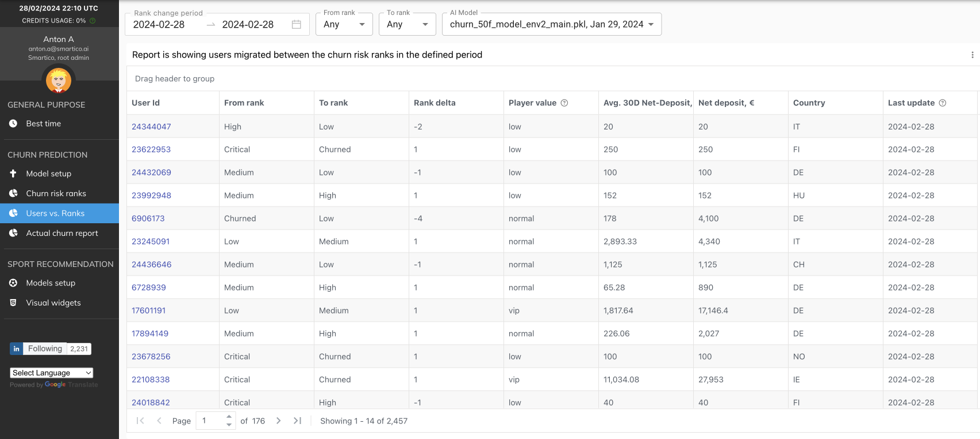Image resolution: width=980 pixels, height=439 pixels.
Task: Sort by Rank delta column header
Action: point(435,103)
